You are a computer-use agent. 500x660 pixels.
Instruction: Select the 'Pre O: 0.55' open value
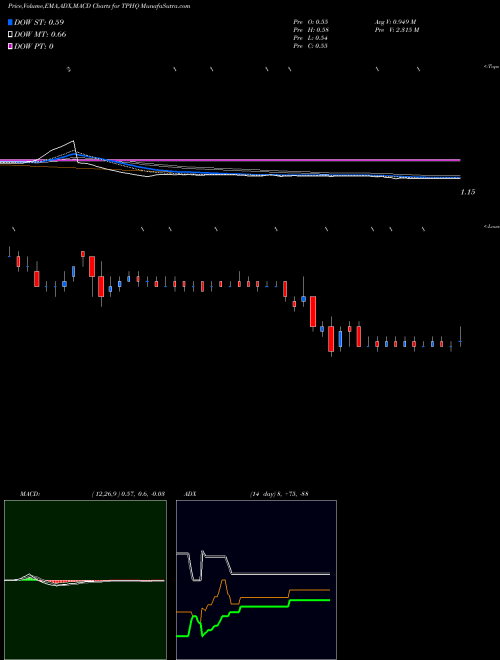[x=311, y=21]
